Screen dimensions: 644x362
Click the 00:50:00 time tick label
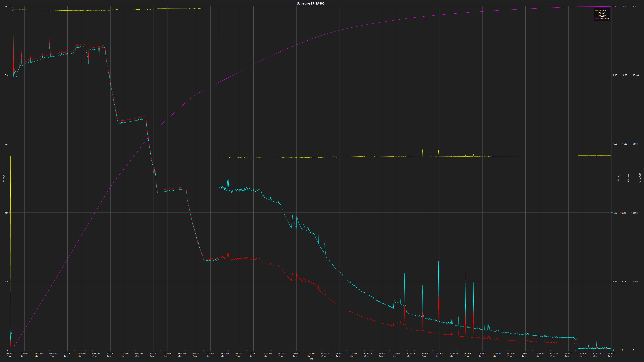pos(225,353)
